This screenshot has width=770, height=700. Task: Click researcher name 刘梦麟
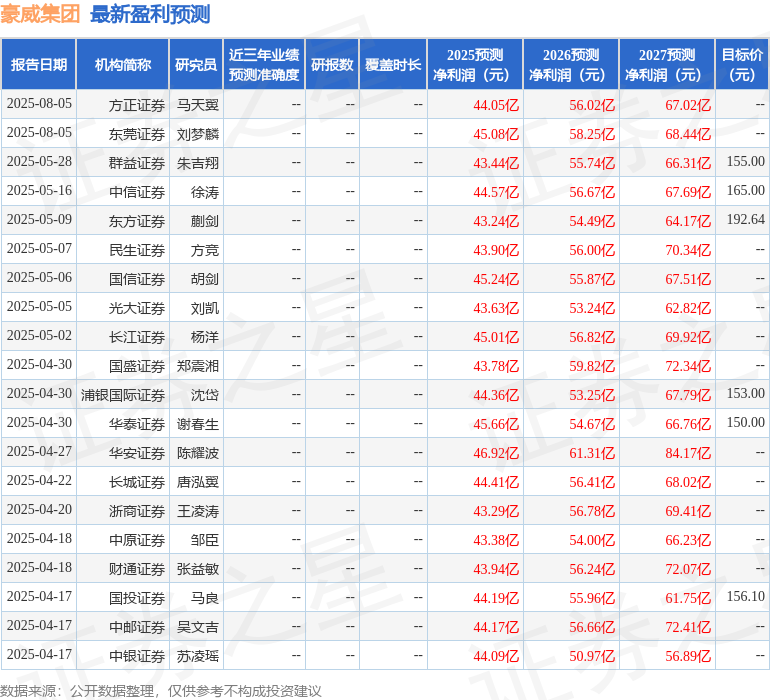198,134
